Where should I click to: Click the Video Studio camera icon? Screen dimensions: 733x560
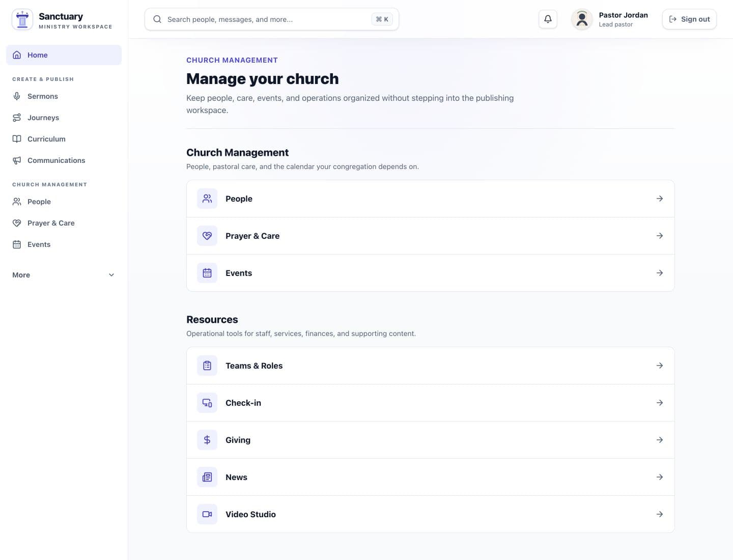[207, 514]
